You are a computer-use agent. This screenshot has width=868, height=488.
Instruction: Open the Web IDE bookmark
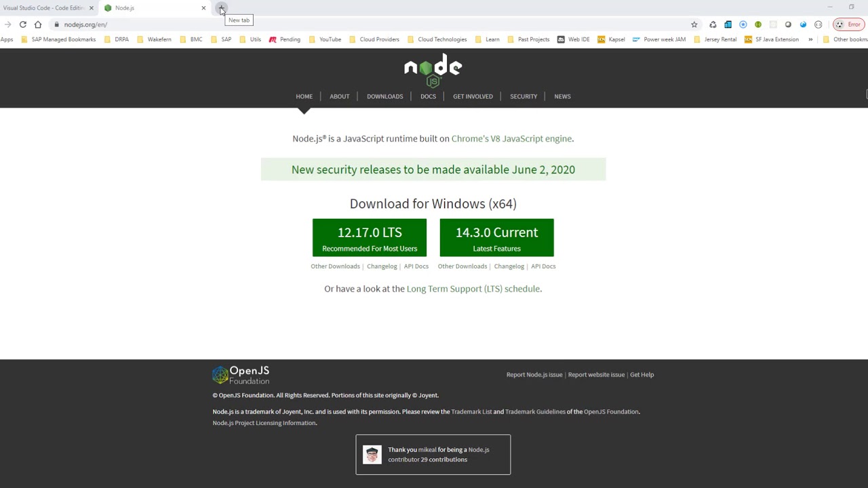pyautogui.click(x=573, y=39)
